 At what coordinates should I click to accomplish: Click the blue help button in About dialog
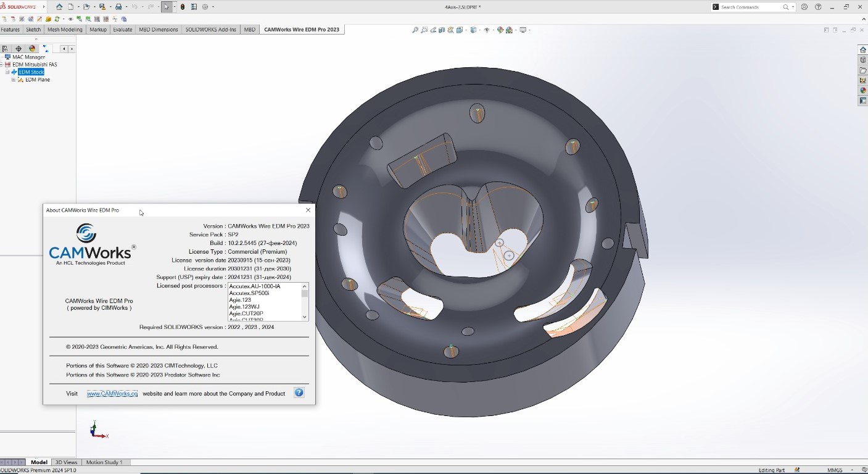[x=299, y=393]
